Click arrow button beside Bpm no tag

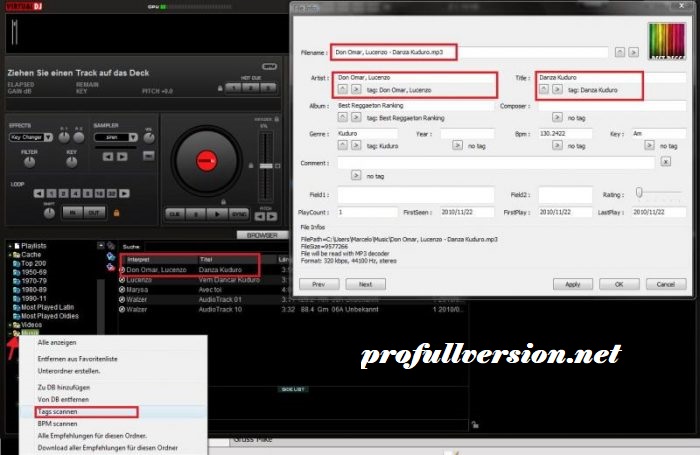pos(557,145)
